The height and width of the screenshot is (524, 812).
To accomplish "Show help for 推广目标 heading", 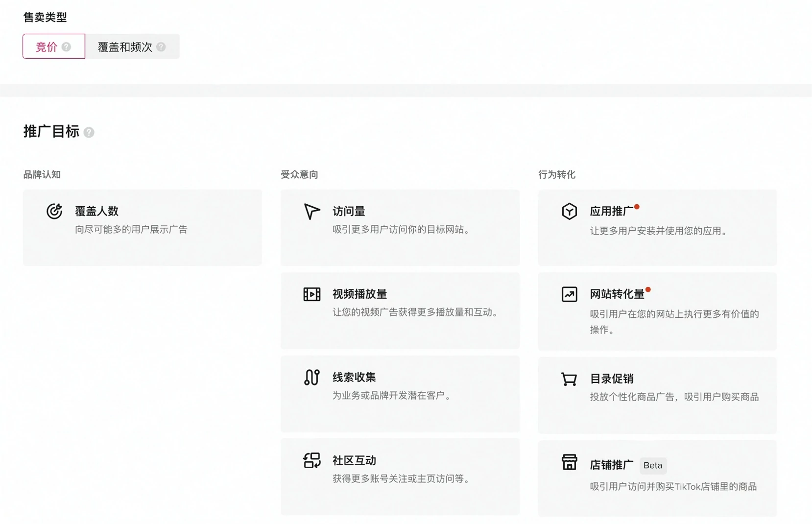I will coord(89,132).
